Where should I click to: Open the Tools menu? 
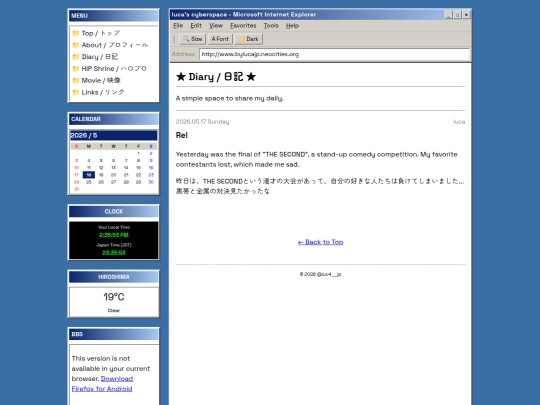[x=271, y=26]
